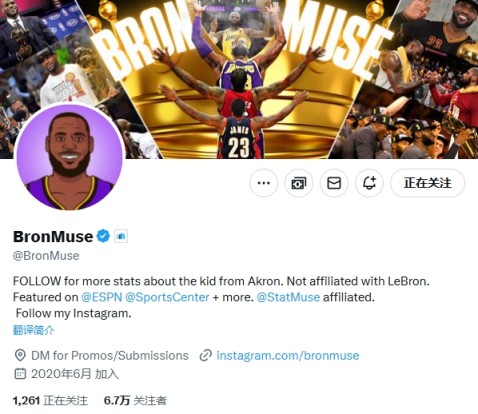Open the @SportsCenter mention link
The width and height of the screenshot is (478, 414).
pos(167,297)
